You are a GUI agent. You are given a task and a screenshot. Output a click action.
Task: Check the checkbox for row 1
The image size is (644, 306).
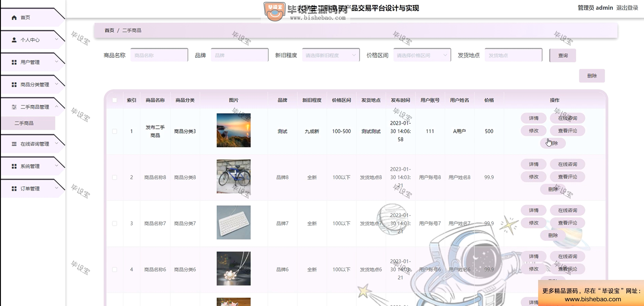[114, 131]
